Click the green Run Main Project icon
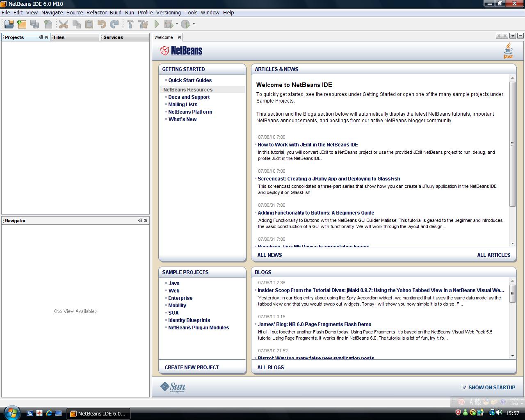 tap(156, 24)
